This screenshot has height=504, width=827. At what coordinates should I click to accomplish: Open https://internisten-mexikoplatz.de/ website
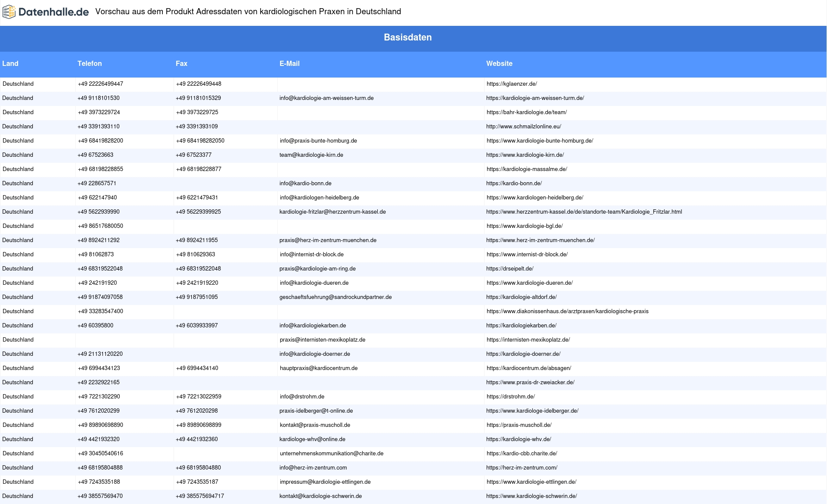(x=528, y=340)
